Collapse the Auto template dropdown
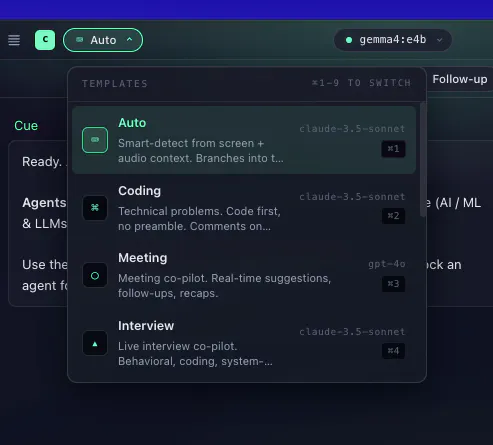The width and height of the screenshot is (493, 445). (x=103, y=40)
